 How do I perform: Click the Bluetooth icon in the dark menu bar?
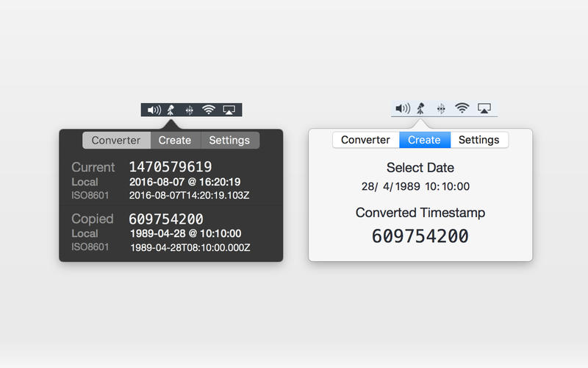pyautogui.click(x=190, y=110)
